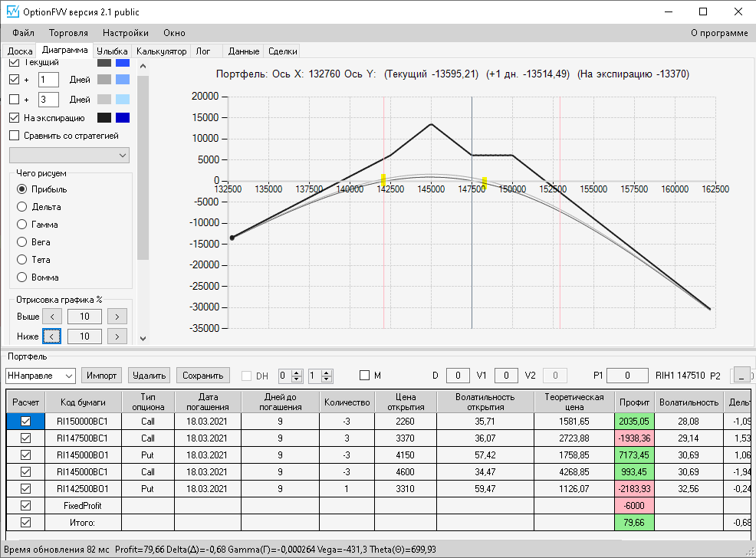This screenshot has height=558, width=756.
Task: Switch to the 'Данные' tab
Action: 244,51
